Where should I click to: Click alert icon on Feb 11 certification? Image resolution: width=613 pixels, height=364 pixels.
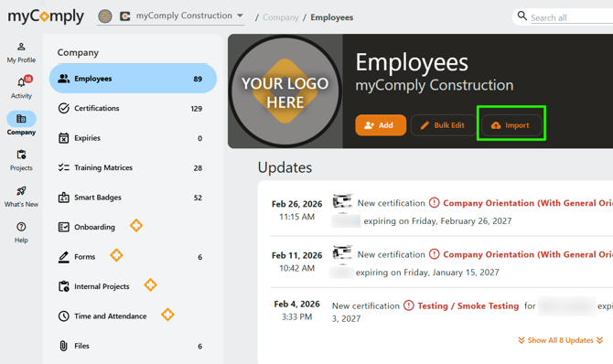(434, 254)
